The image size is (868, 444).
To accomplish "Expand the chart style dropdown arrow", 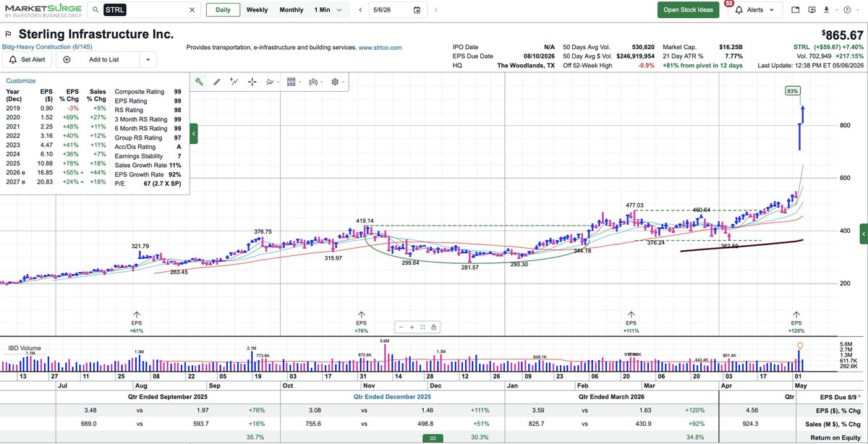I will coord(322,82).
